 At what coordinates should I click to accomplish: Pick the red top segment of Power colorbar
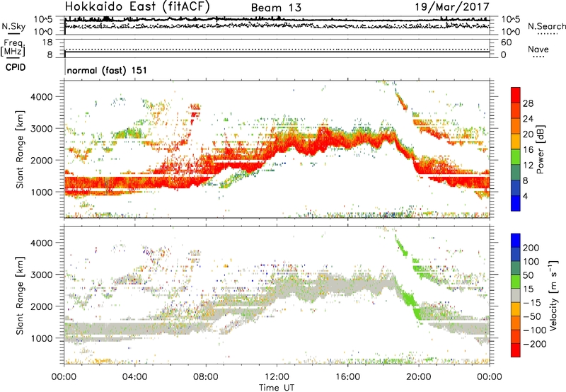tap(516, 96)
